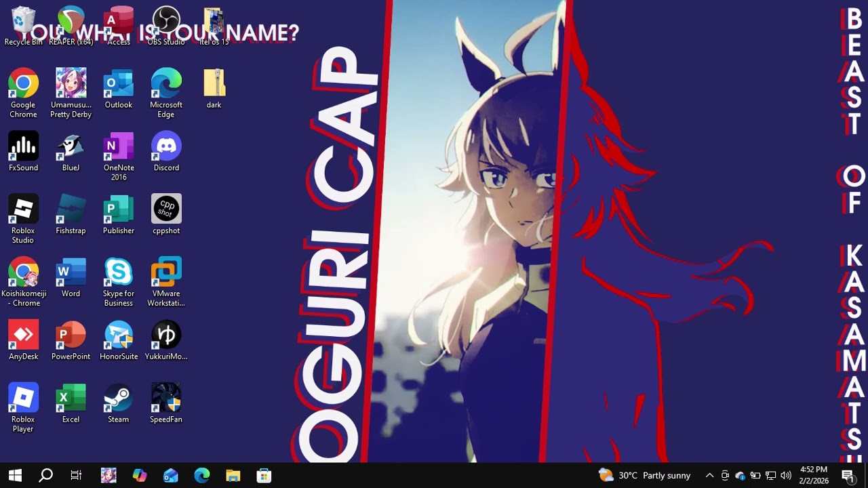Open the Windows Start menu
The height and width of the screenshot is (488, 868).
(x=15, y=475)
